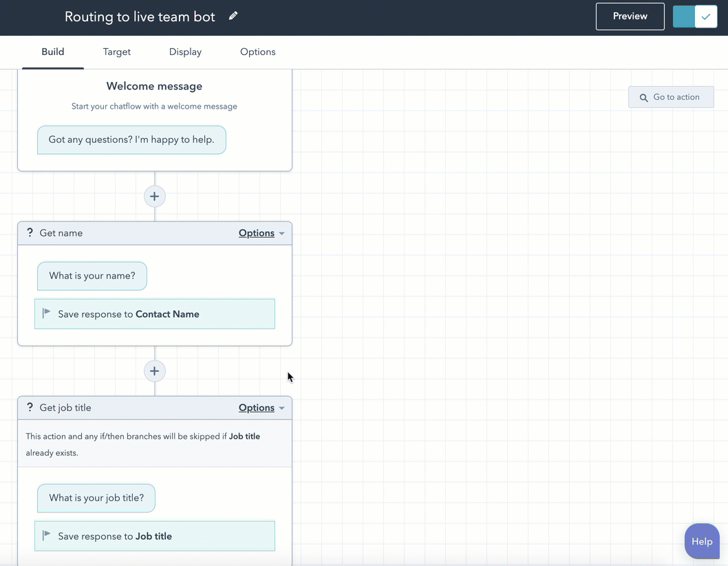Open the Help widget
This screenshot has height=566, width=728.
pyautogui.click(x=702, y=541)
